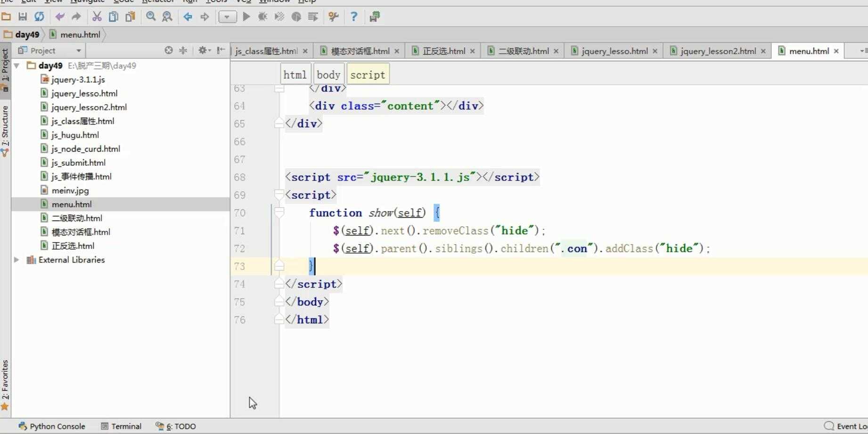Collapse function fold at line 70
The image size is (868, 434).
coord(279,213)
